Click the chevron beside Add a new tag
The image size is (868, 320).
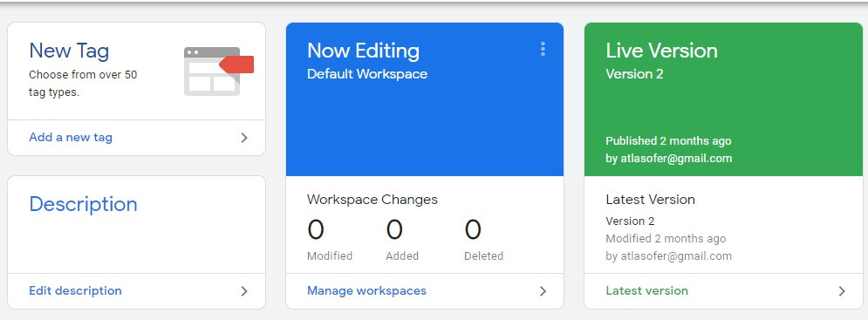[x=244, y=138]
